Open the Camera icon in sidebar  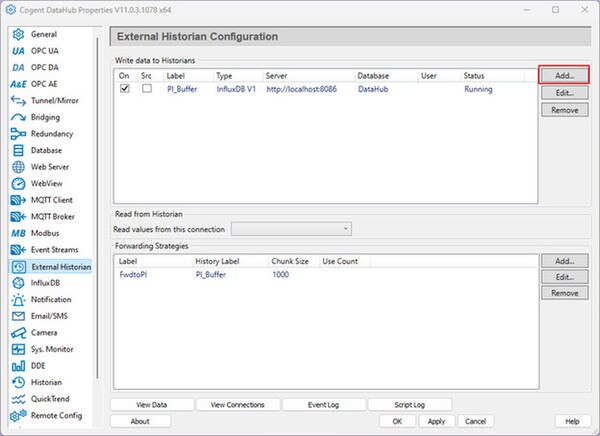18,333
